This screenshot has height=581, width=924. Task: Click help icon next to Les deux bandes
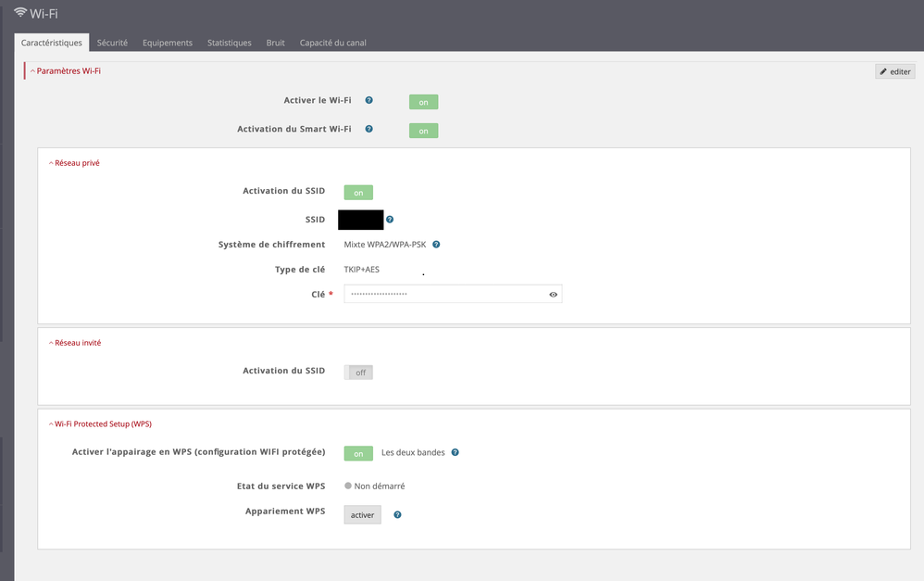(x=455, y=453)
